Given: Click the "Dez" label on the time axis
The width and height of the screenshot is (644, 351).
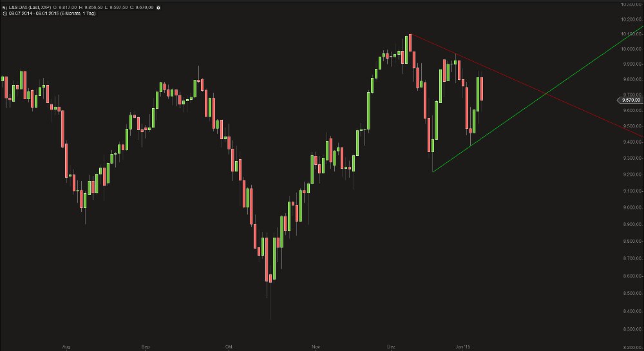Looking at the screenshot, I should click(x=390, y=346).
